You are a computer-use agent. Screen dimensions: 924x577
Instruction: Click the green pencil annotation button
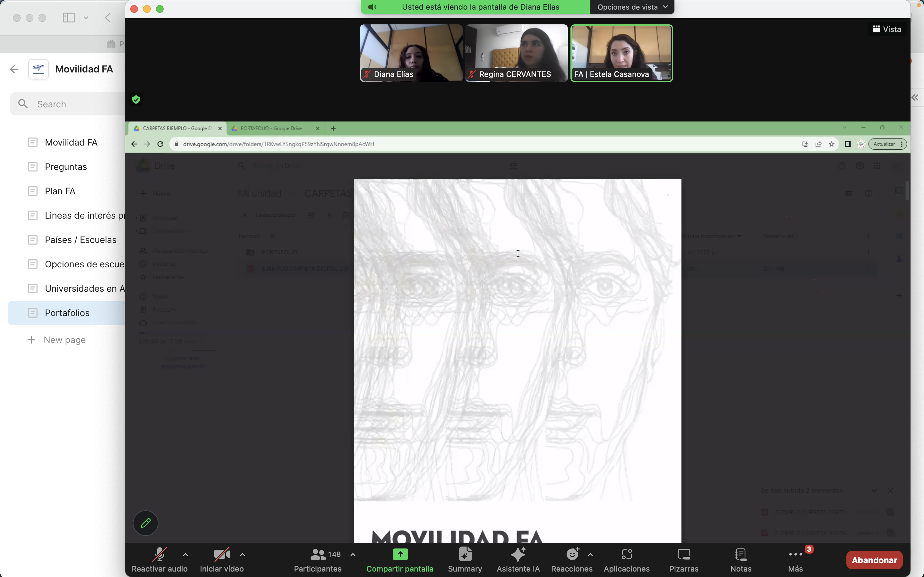145,523
